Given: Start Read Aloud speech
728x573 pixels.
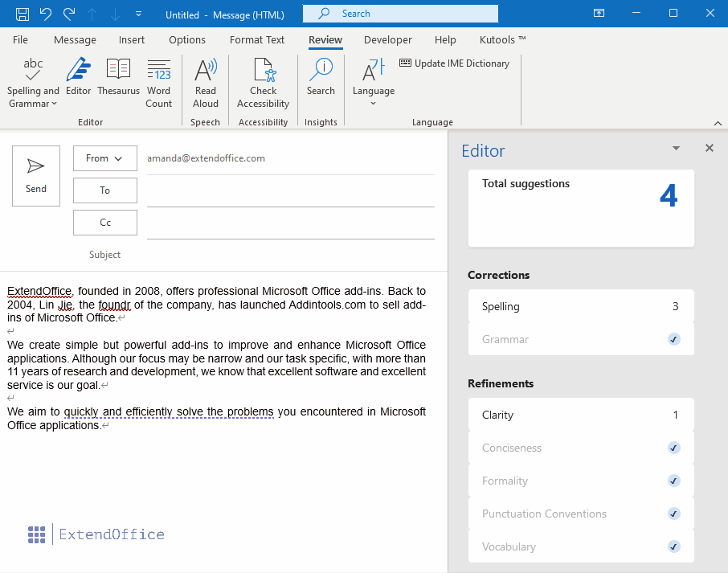Looking at the screenshot, I should tap(206, 83).
